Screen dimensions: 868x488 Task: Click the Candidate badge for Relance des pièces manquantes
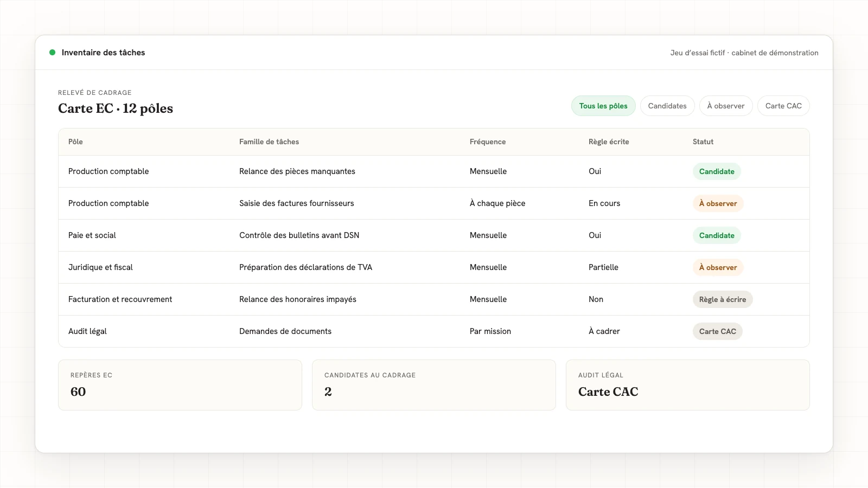pyautogui.click(x=717, y=171)
